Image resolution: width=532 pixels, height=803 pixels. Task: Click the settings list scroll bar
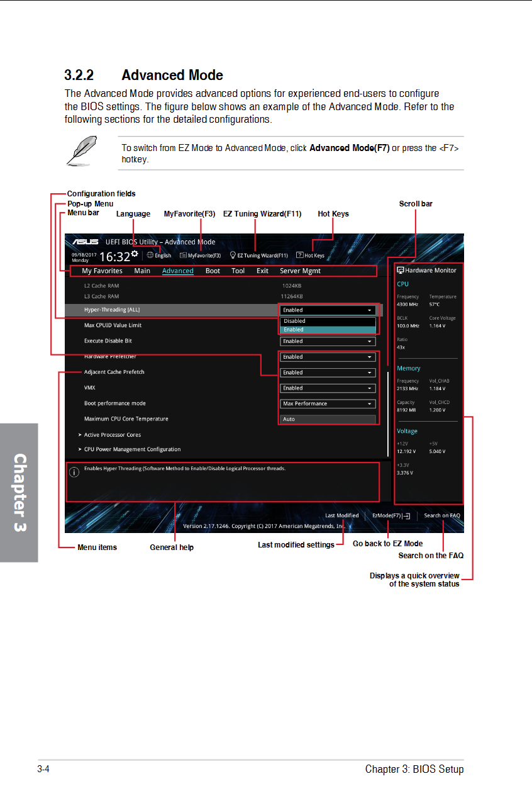tap(388, 413)
